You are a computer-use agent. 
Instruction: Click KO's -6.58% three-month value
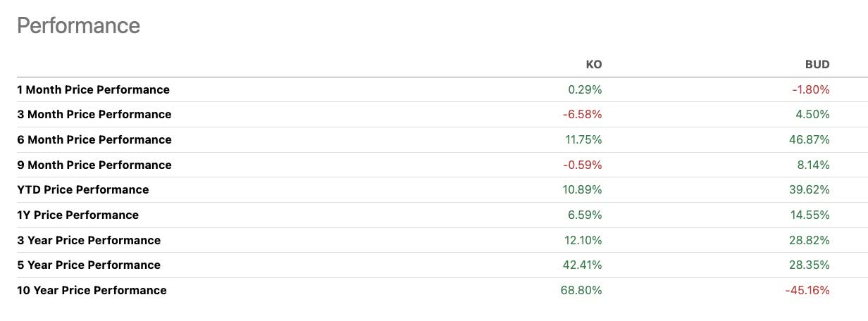pyautogui.click(x=582, y=114)
